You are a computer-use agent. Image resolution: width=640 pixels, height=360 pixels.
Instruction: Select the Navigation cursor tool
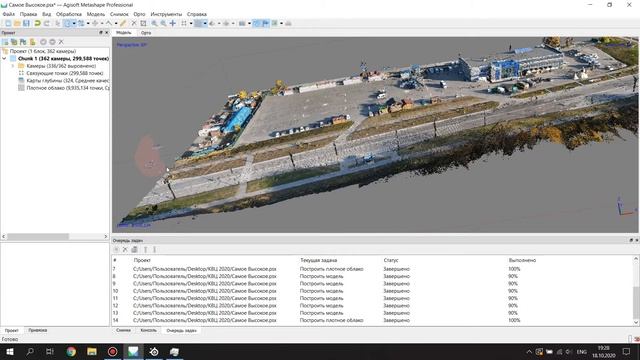(x=58, y=24)
